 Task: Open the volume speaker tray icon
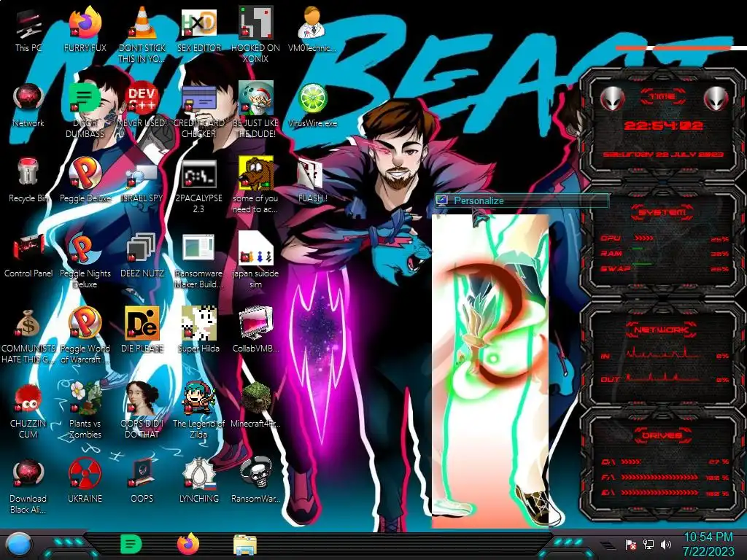[666, 544]
